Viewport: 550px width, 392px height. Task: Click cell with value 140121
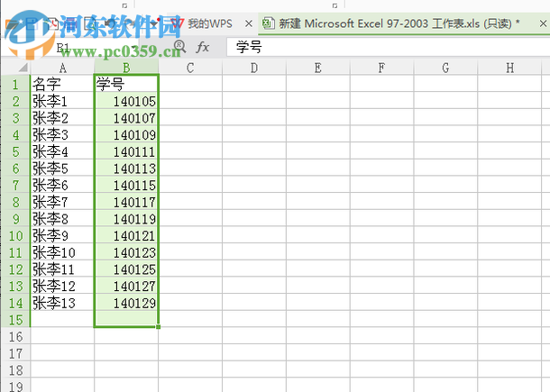(x=126, y=235)
